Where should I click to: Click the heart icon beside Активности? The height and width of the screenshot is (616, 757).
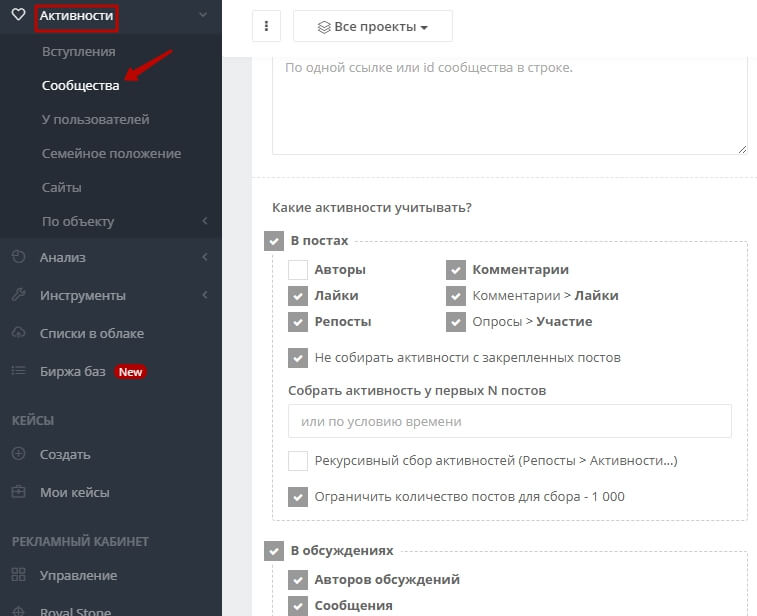coord(18,15)
